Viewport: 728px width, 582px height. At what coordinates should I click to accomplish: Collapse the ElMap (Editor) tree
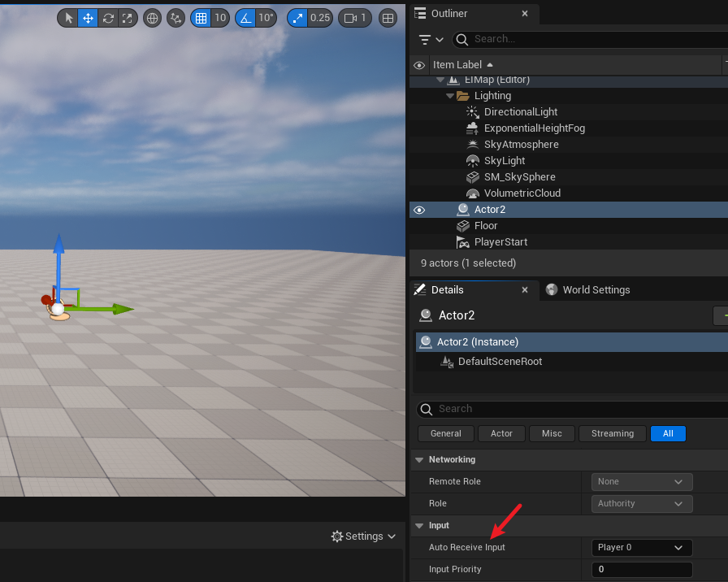(440, 80)
